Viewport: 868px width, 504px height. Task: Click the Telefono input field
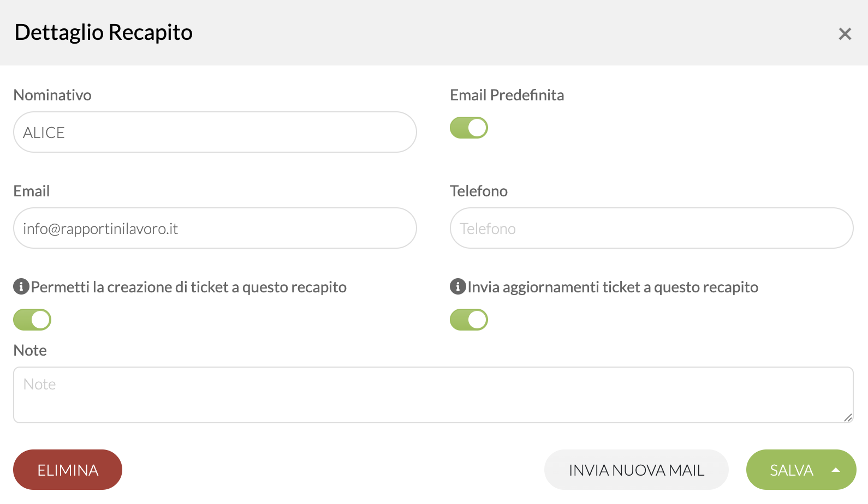coord(652,228)
